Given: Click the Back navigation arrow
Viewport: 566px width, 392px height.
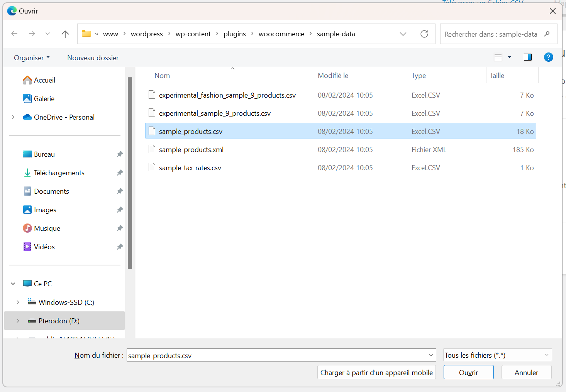Looking at the screenshot, I should [15, 34].
